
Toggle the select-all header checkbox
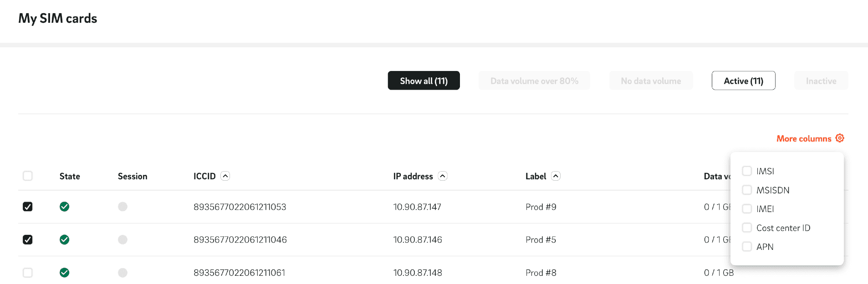(28, 176)
